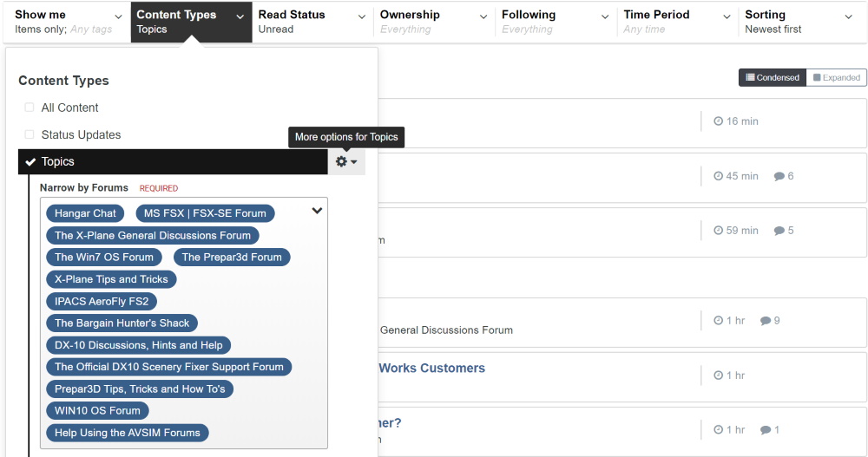The height and width of the screenshot is (457, 868).
Task: Select The Bargain Hunter's Shack tag
Action: [122, 323]
